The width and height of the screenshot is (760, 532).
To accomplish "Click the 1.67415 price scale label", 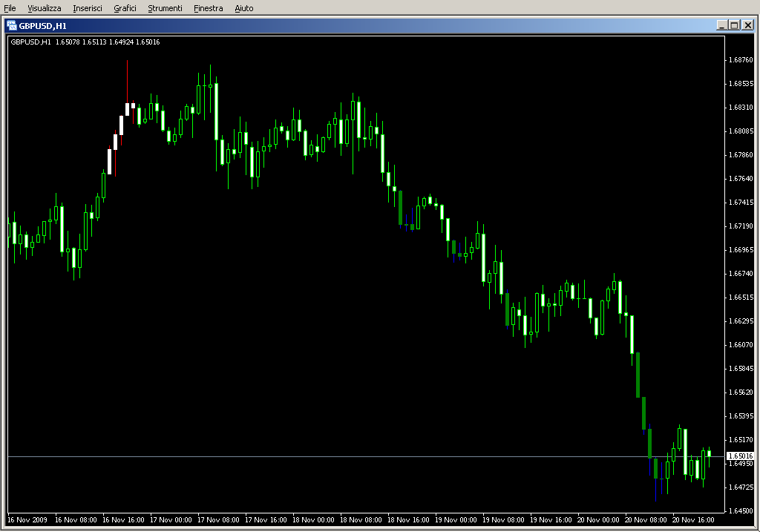I will tap(741, 203).
